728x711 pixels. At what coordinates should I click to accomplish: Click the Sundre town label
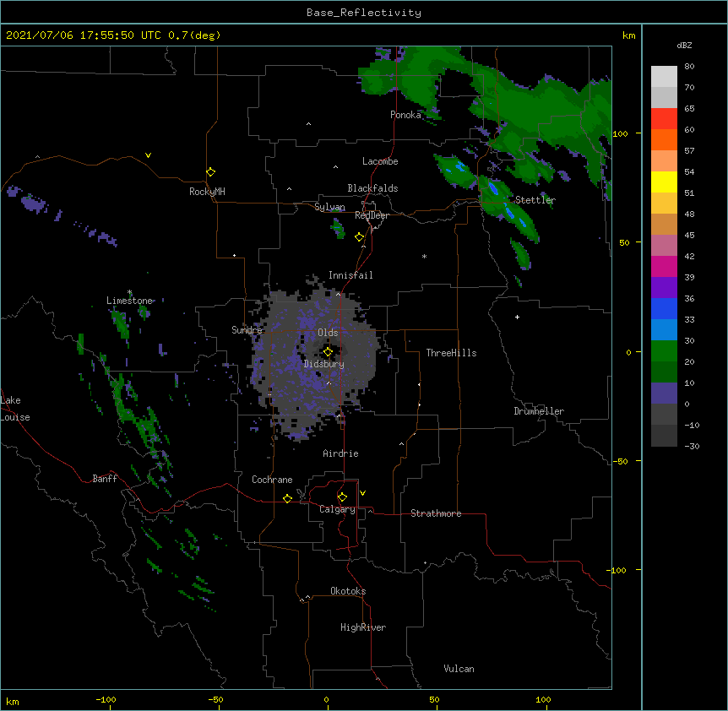[x=247, y=330]
